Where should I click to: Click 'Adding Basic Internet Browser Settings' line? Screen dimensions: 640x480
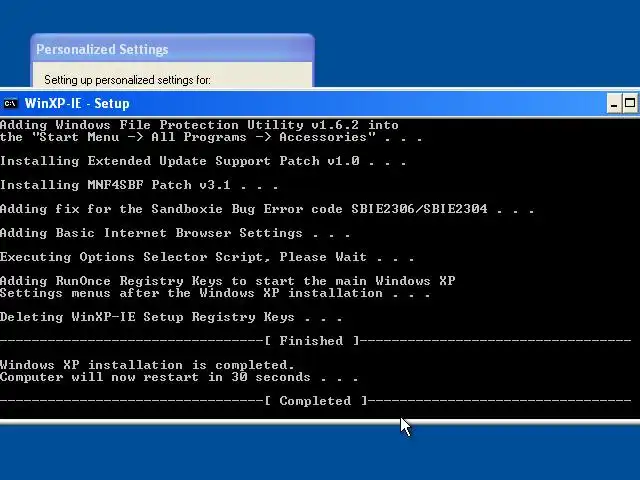(175, 233)
